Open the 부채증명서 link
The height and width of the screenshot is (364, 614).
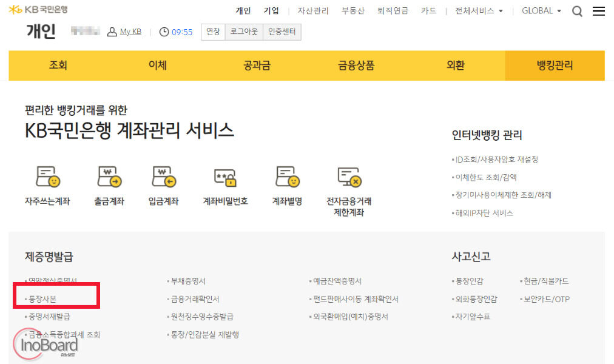[187, 281]
